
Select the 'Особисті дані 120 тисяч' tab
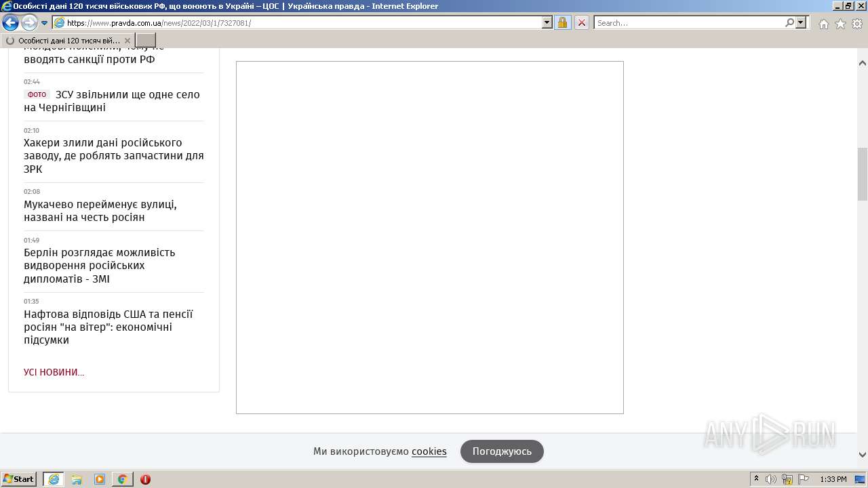click(68, 41)
